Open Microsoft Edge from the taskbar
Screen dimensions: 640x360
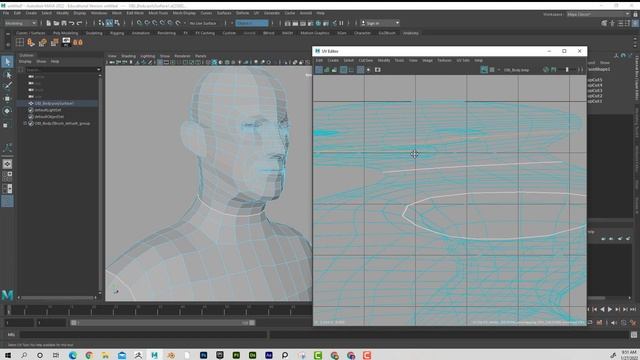pos(73,355)
